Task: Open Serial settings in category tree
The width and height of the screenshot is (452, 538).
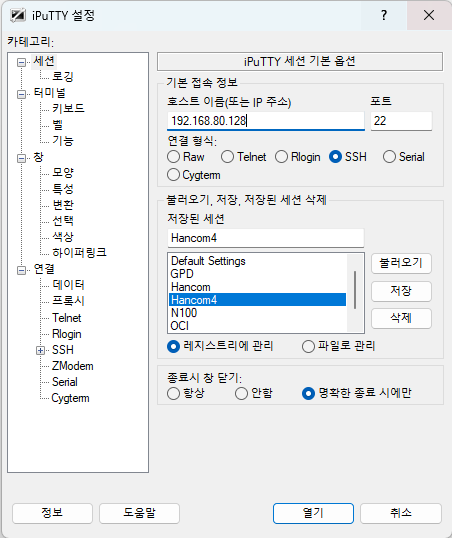Action: click(x=65, y=382)
